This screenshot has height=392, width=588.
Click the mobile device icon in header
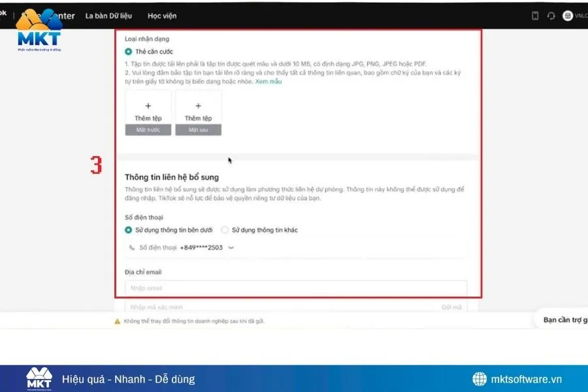coord(535,16)
